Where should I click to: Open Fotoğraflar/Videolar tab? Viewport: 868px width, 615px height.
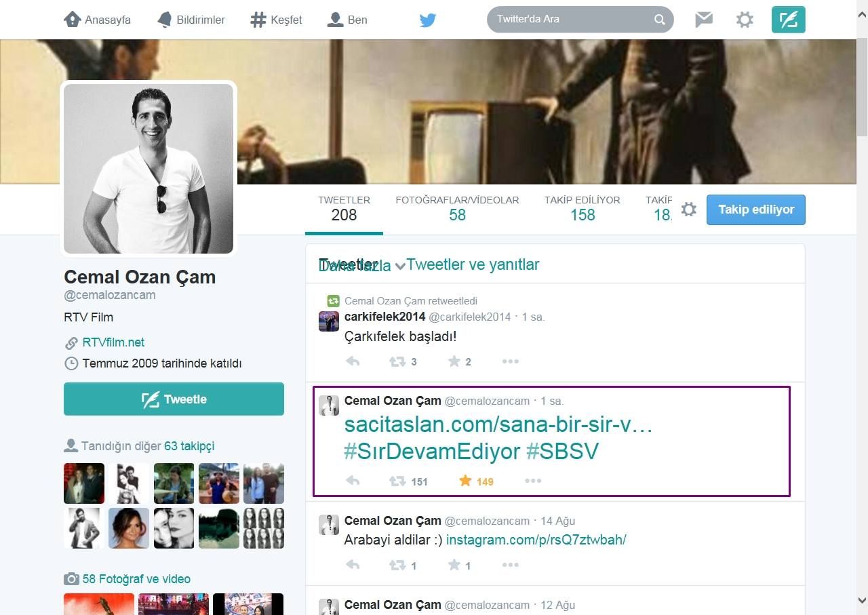click(457, 209)
